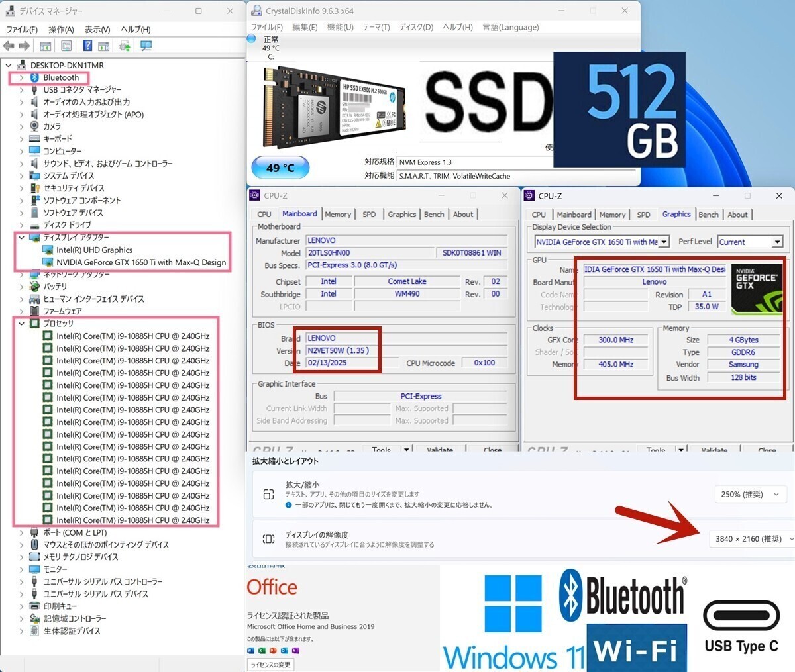This screenshot has width=795, height=672.
Task: Select the ヒューマン インターフェイス デバイス tree row
Action: pyautogui.click(x=93, y=299)
